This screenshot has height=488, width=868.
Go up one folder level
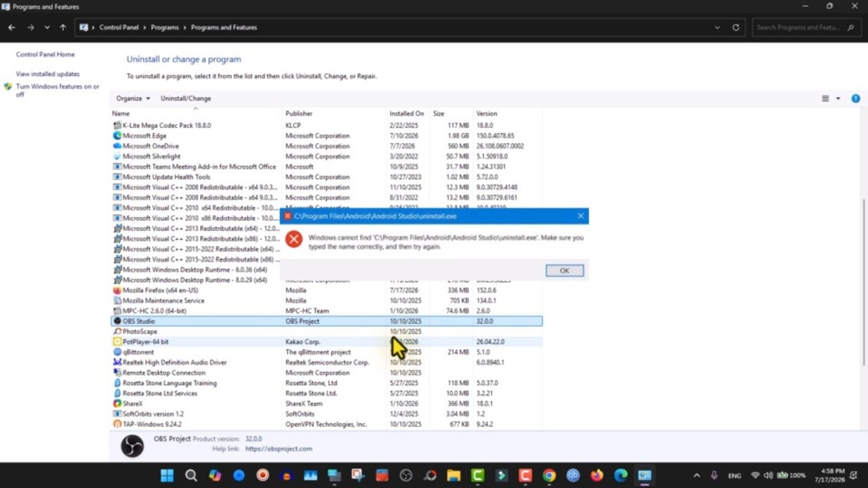(x=63, y=28)
